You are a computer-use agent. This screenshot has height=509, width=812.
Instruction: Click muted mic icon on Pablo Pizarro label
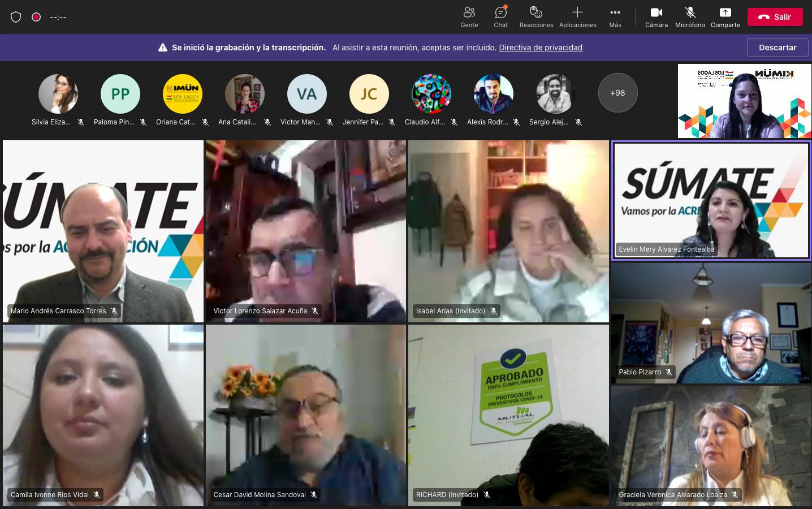[669, 372]
